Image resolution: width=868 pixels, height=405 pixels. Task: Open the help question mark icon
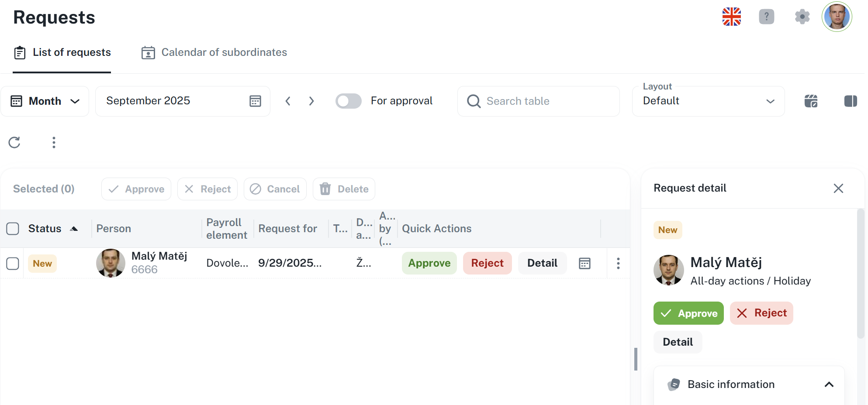coord(766,17)
